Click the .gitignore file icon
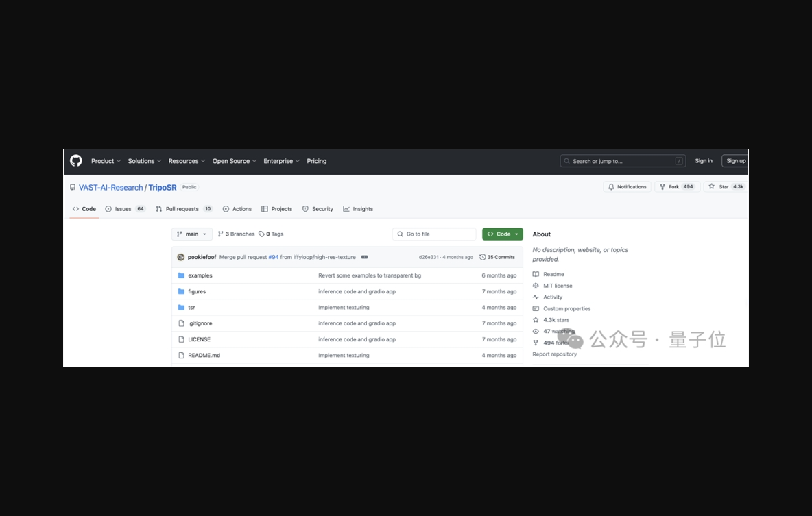Image resolution: width=812 pixels, height=516 pixels. (181, 323)
